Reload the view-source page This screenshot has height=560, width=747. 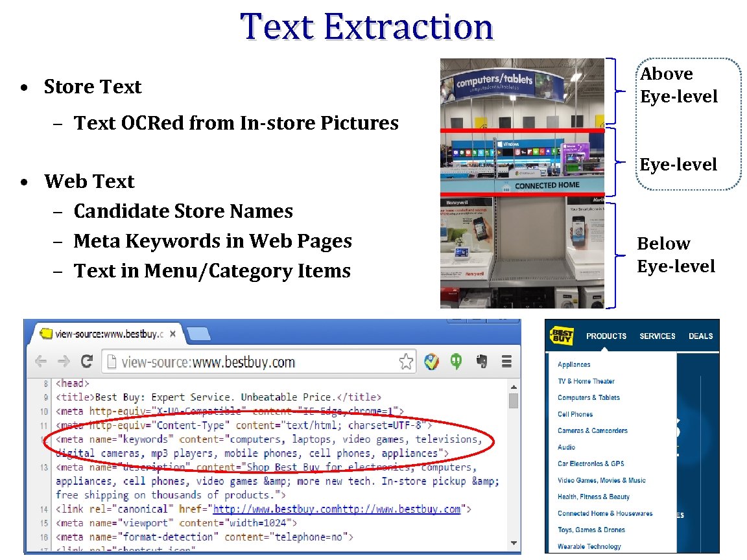[x=86, y=362]
